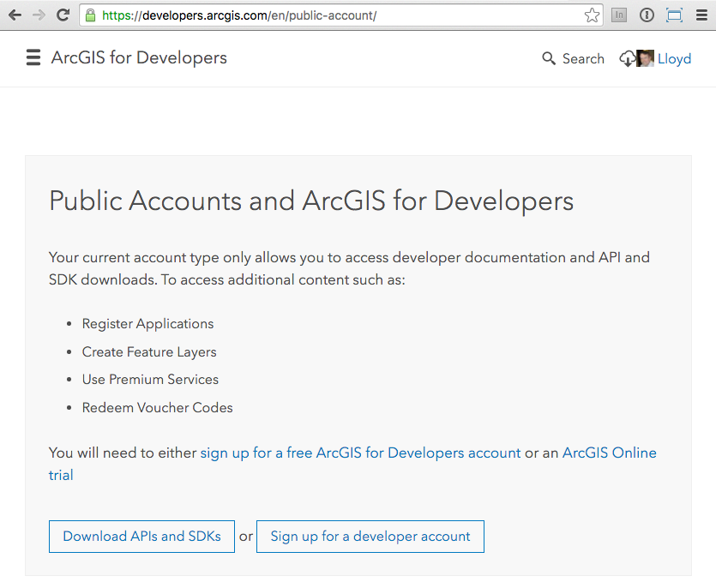This screenshot has height=588, width=716.
Task: Focus the browser address bar URL
Action: click(343, 15)
